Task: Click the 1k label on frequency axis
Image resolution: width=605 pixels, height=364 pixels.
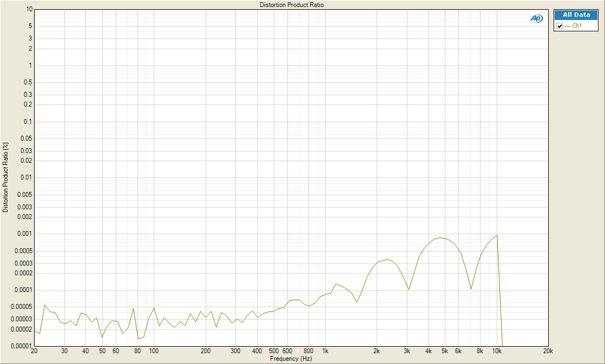Action: (325, 351)
